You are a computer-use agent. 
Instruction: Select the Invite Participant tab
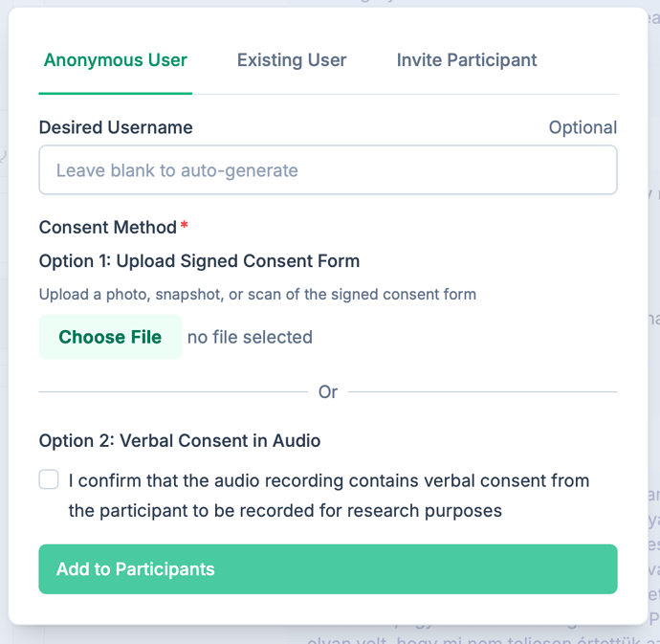[x=467, y=60]
